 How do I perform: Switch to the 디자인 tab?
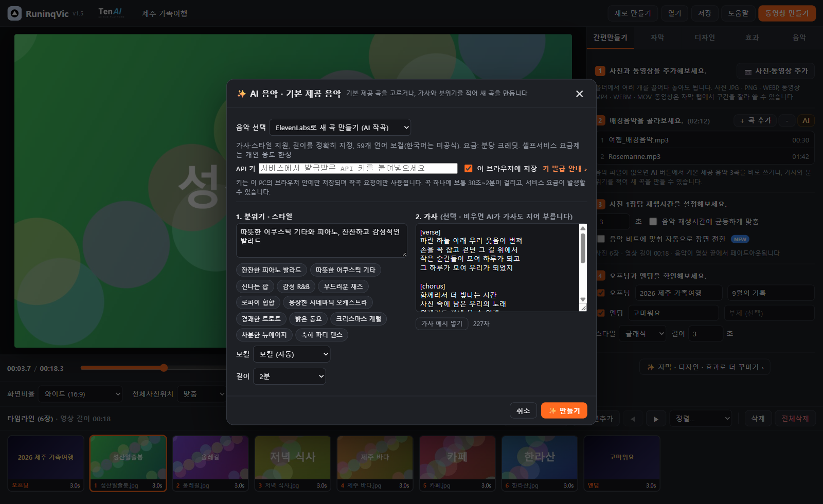pos(705,38)
